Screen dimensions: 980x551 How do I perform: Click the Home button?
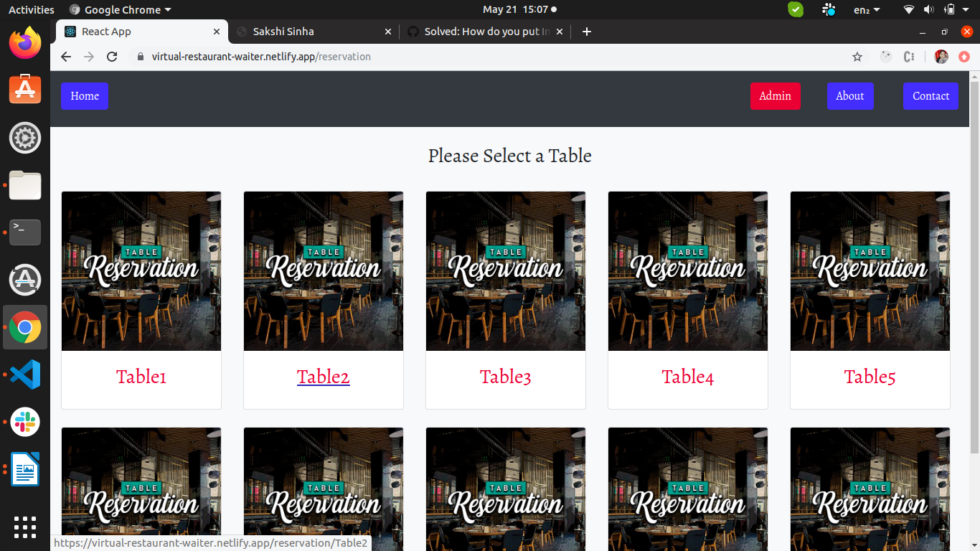click(85, 96)
